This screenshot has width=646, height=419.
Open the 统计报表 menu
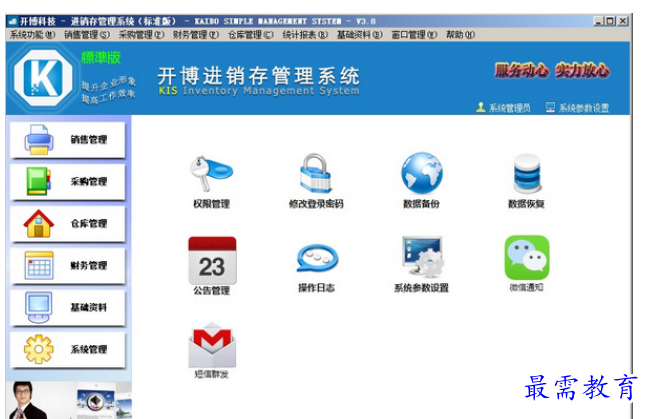(305, 35)
